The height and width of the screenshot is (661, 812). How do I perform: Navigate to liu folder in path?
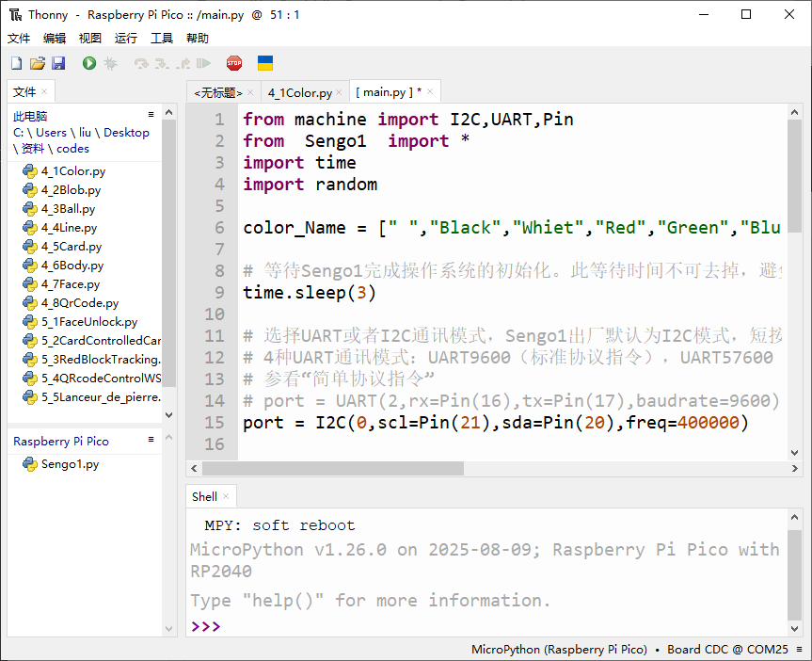coord(85,133)
